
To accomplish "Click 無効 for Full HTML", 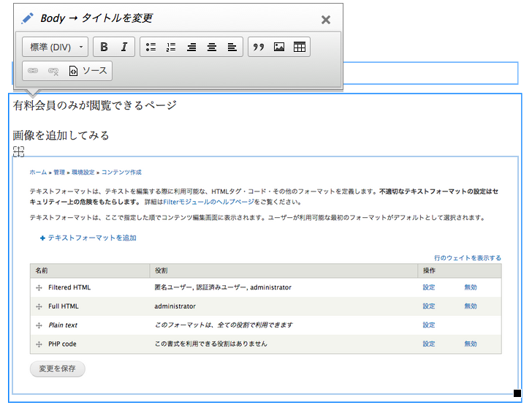I will [x=471, y=306].
